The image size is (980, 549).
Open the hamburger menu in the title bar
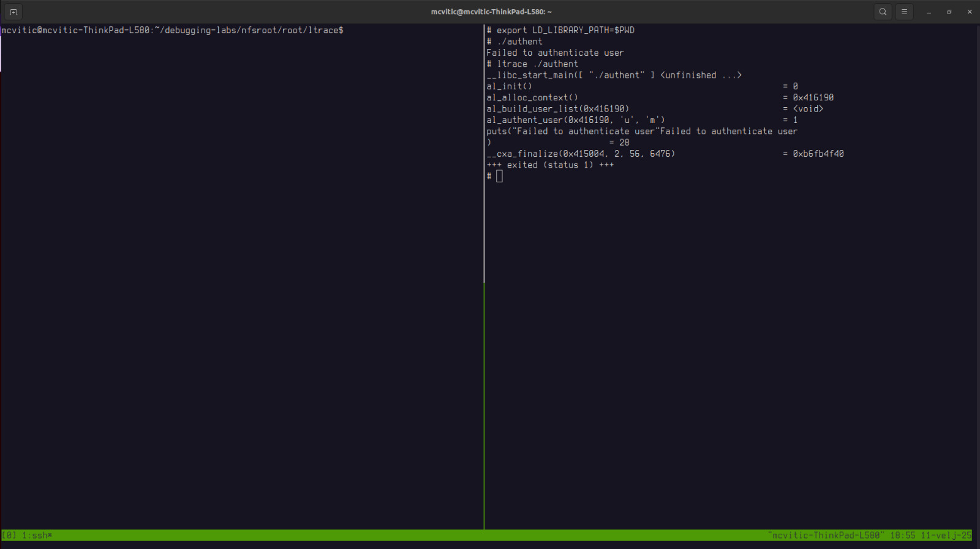pos(904,12)
